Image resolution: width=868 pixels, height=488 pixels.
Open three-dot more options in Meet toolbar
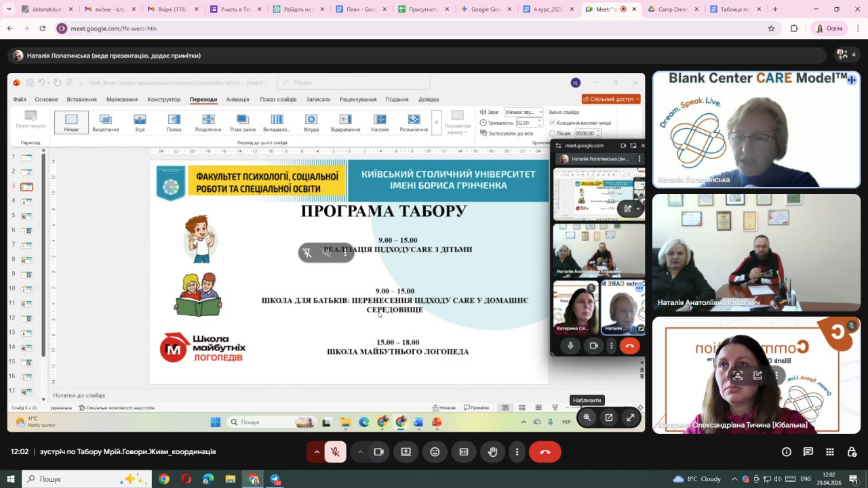pyautogui.click(x=517, y=452)
